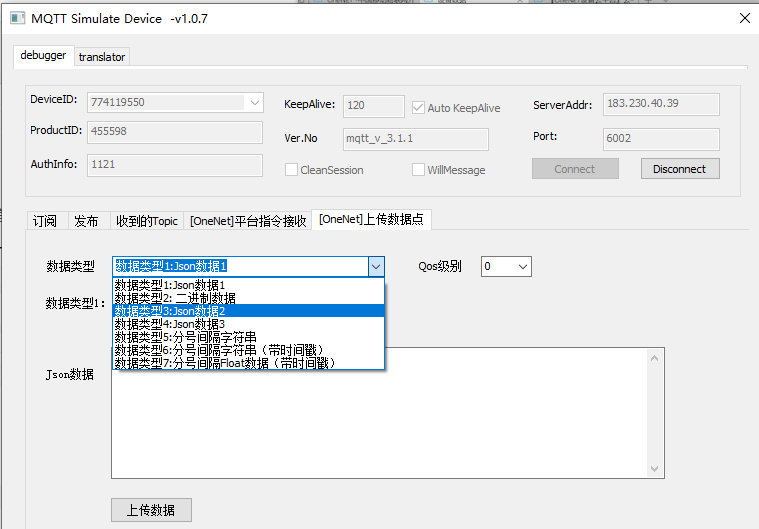The image size is (759, 529).
Task: Click the text area scroll up arrow
Action: click(x=654, y=358)
